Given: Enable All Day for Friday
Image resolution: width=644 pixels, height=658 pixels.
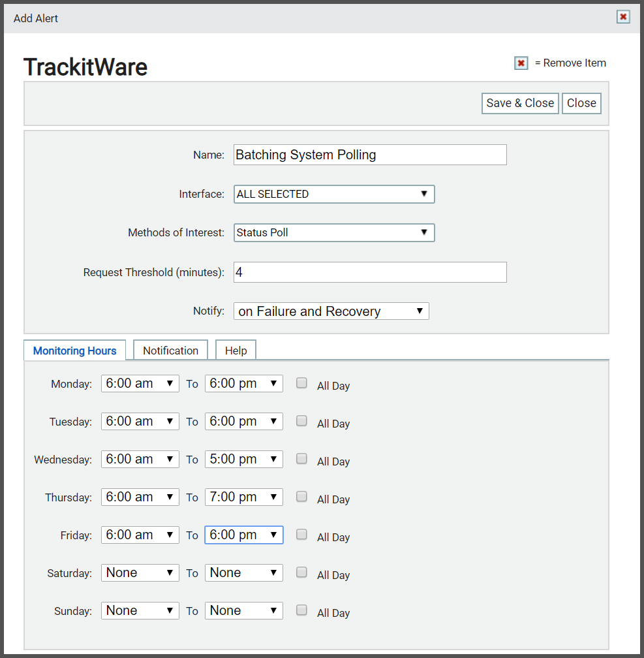Looking at the screenshot, I should click(301, 534).
